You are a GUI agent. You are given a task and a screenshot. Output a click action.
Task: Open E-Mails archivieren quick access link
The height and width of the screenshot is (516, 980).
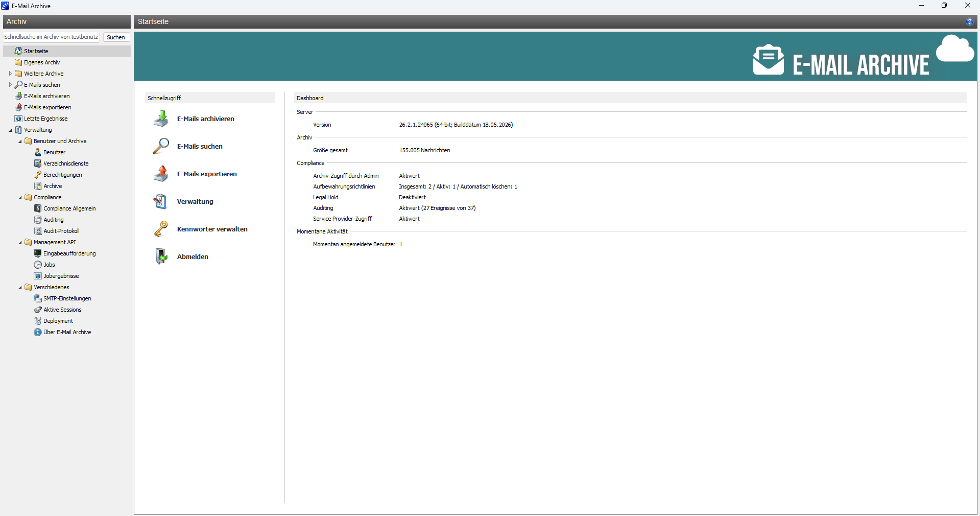[205, 119]
